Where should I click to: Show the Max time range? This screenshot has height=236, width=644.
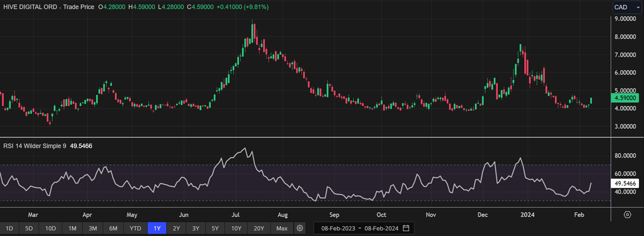pos(281,228)
